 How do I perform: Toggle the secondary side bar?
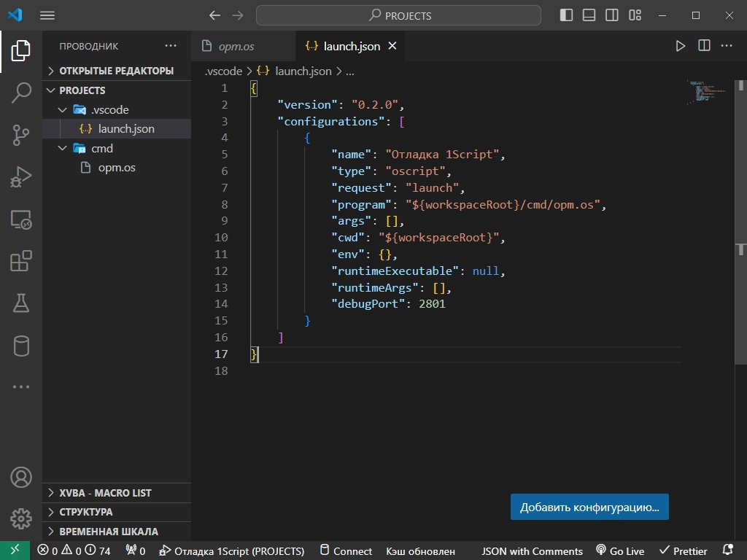[612, 15]
